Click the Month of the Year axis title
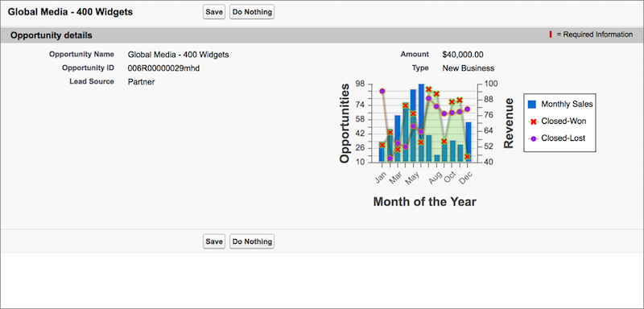This screenshot has width=644, height=309. point(425,202)
